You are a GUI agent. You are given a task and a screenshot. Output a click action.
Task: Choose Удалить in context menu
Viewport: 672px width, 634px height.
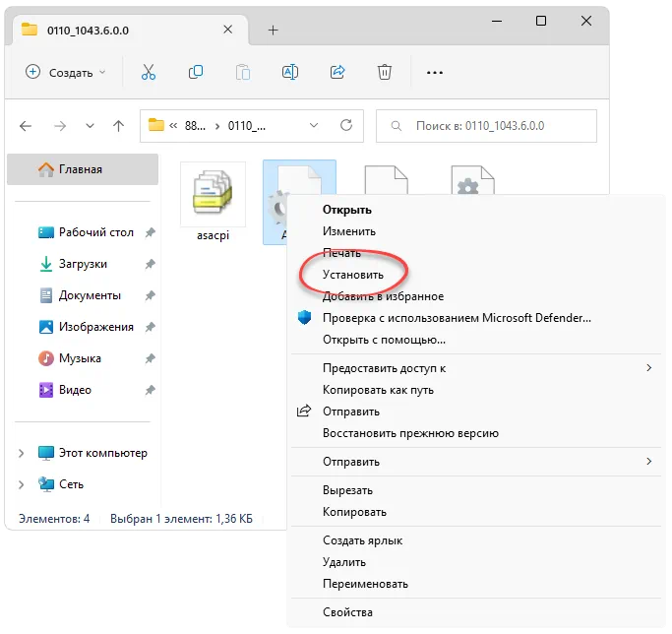pyautogui.click(x=476, y=562)
